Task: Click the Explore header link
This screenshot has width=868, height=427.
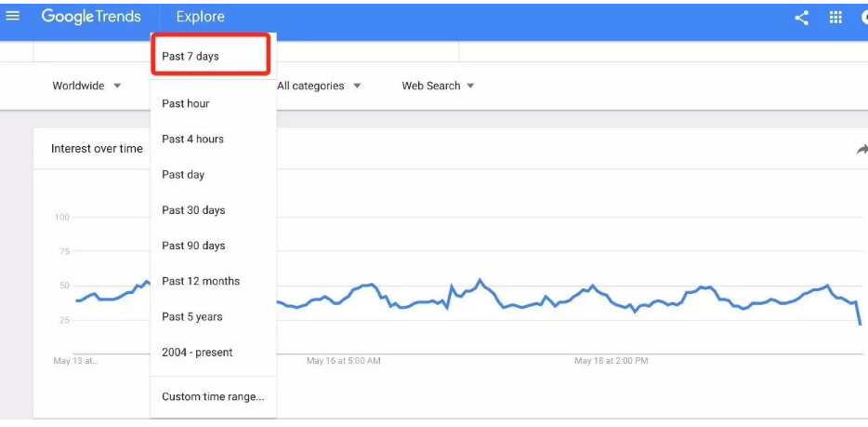Action: tap(200, 17)
